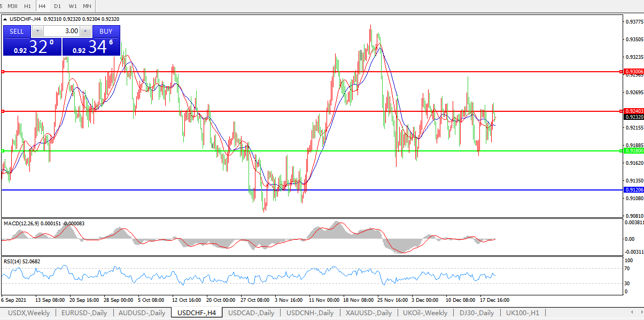Viewport: 644px width, 320px height.
Task: Select the red 0.93006 horizontal line label
Action: [x=634, y=72]
